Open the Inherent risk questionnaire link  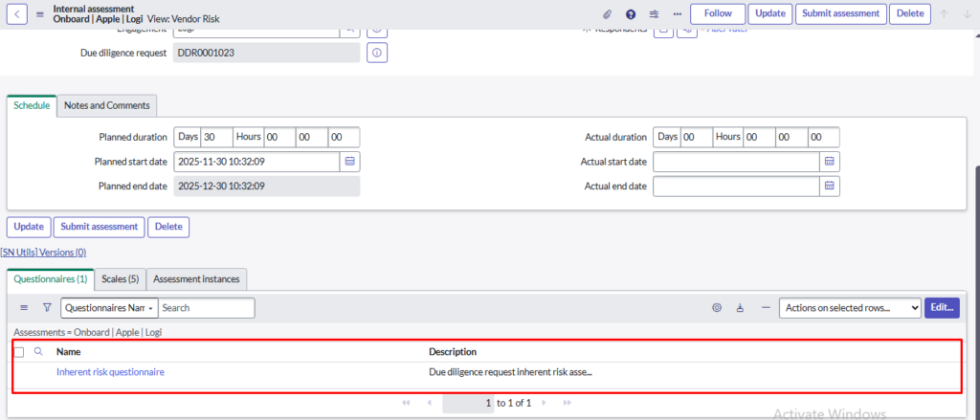110,372
